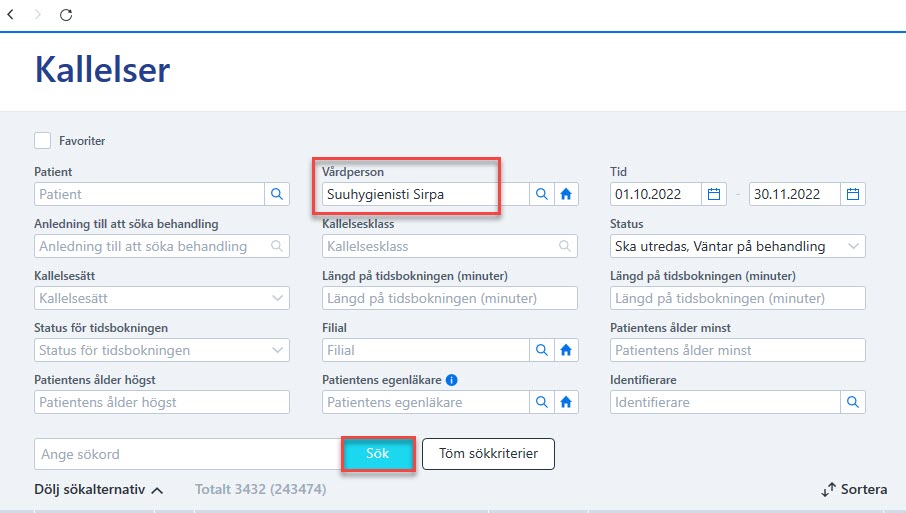The width and height of the screenshot is (906, 513).
Task: Click the Ange sökord search box
Action: 188,454
